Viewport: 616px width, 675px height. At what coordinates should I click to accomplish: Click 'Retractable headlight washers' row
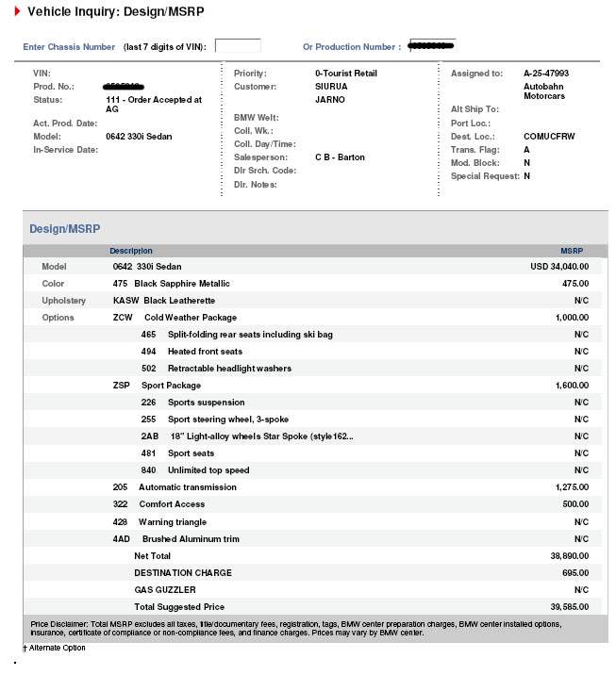pos(313,369)
